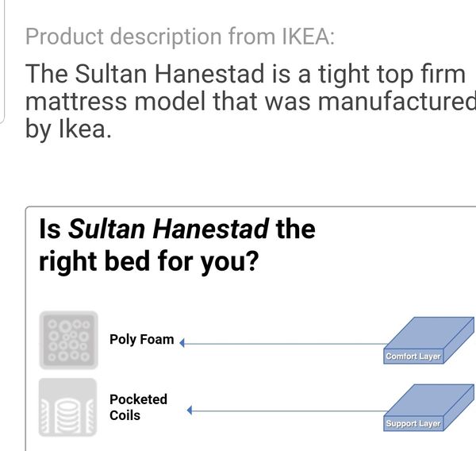Click the words 'by Ikea.' in the description
Viewport: 476px width, 451px height.
click(68, 129)
